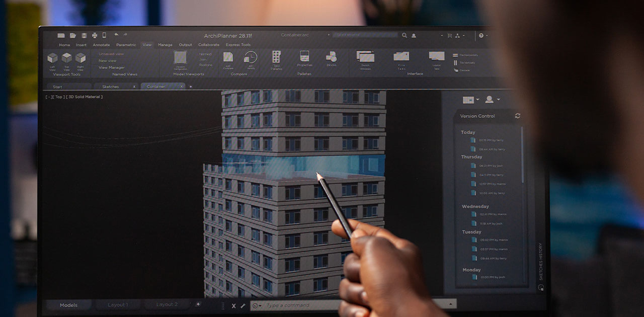Click Cascade window arrangement

coord(462,70)
